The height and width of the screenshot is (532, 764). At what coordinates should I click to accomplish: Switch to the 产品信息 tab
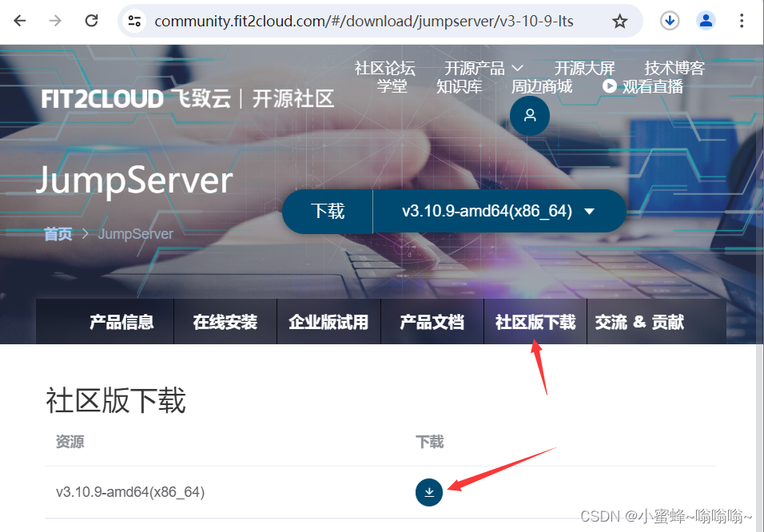[121, 322]
